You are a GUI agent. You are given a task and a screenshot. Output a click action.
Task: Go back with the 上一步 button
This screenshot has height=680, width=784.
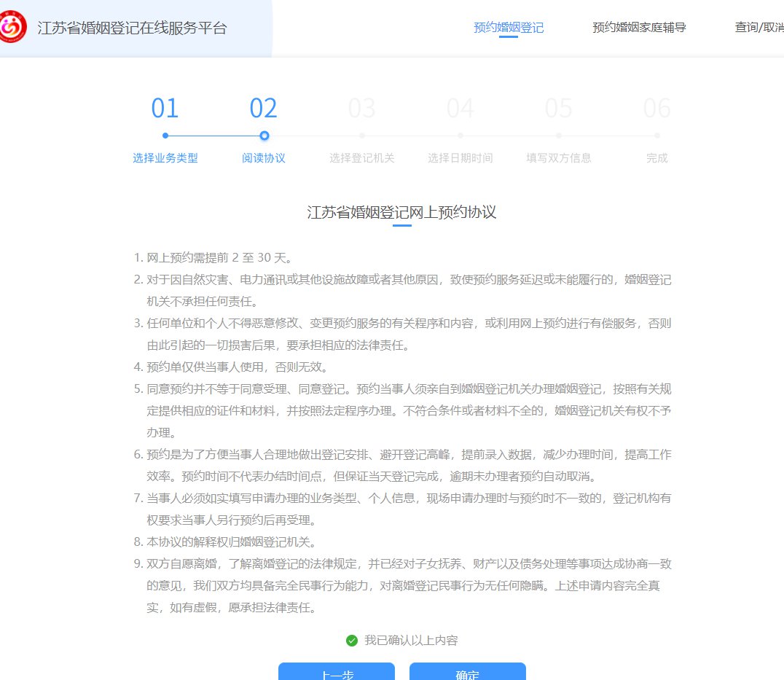coord(337,671)
